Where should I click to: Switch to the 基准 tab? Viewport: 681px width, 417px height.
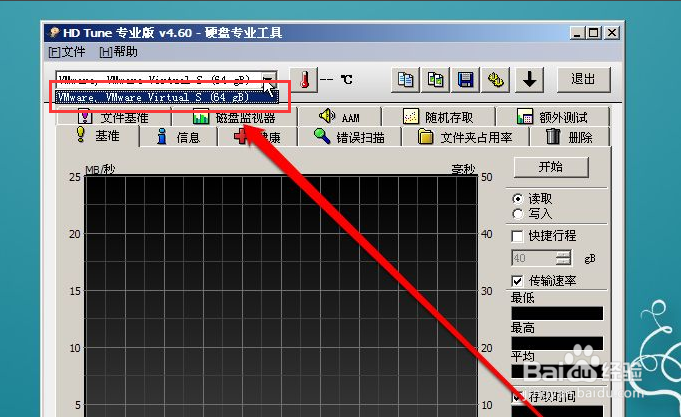coord(98,136)
